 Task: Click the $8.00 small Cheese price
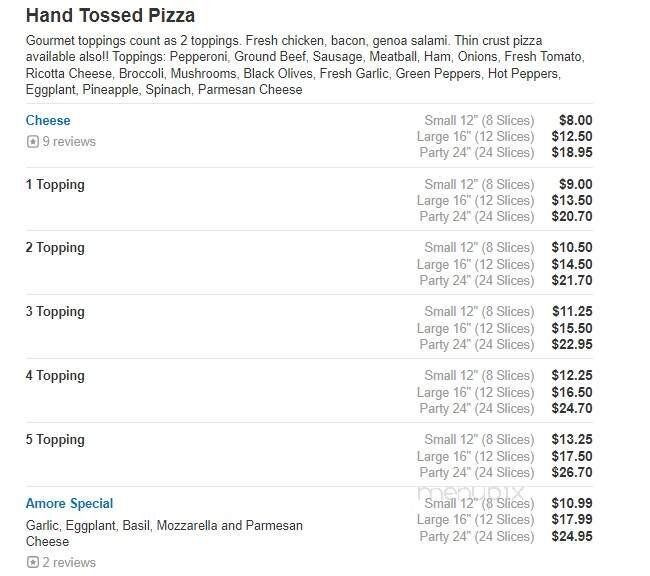[x=574, y=121]
